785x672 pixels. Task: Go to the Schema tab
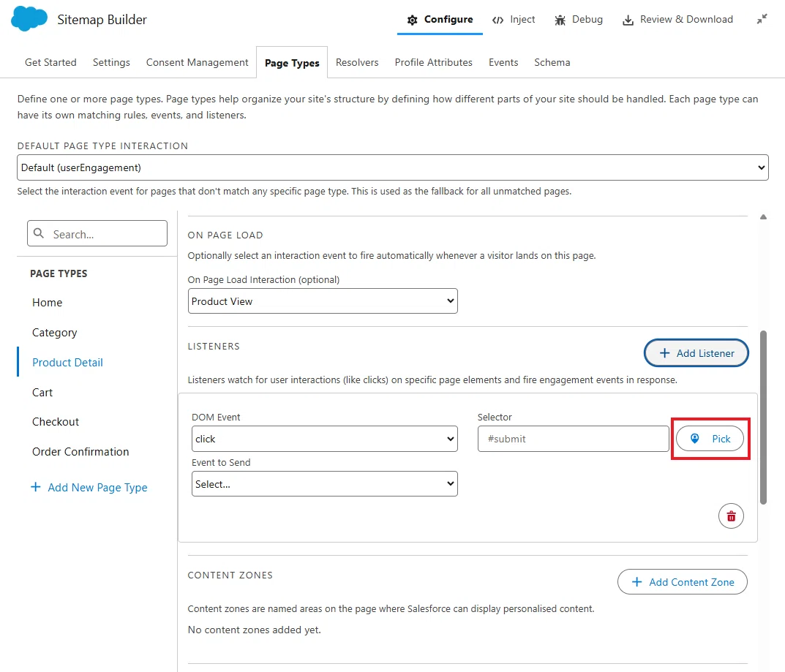click(552, 63)
